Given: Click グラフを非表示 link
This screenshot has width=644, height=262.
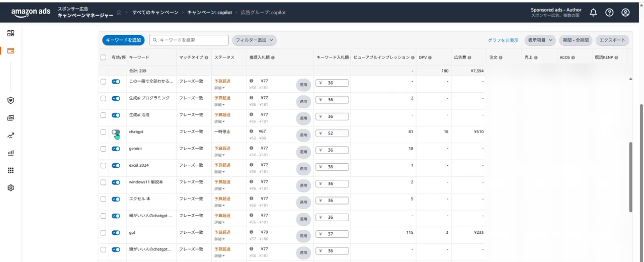Looking at the screenshot, I should click(x=503, y=40).
